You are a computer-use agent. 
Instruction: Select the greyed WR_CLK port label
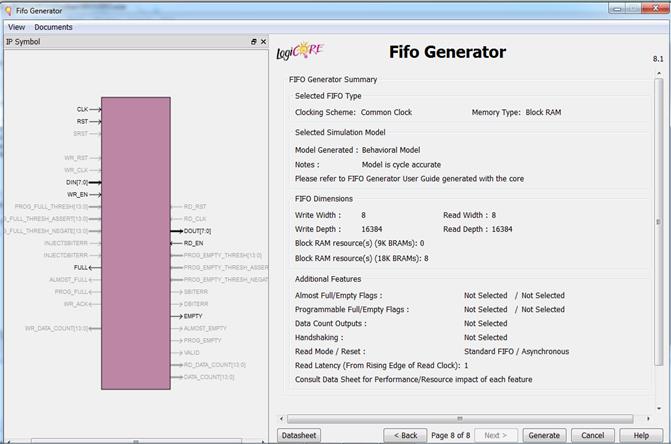[x=76, y=170]
